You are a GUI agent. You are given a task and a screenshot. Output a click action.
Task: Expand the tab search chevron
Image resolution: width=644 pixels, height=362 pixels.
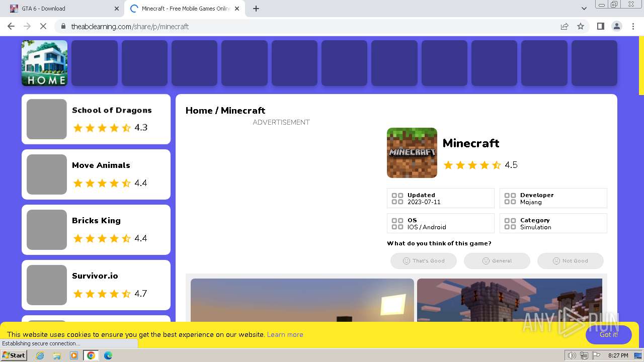[584, 9]
